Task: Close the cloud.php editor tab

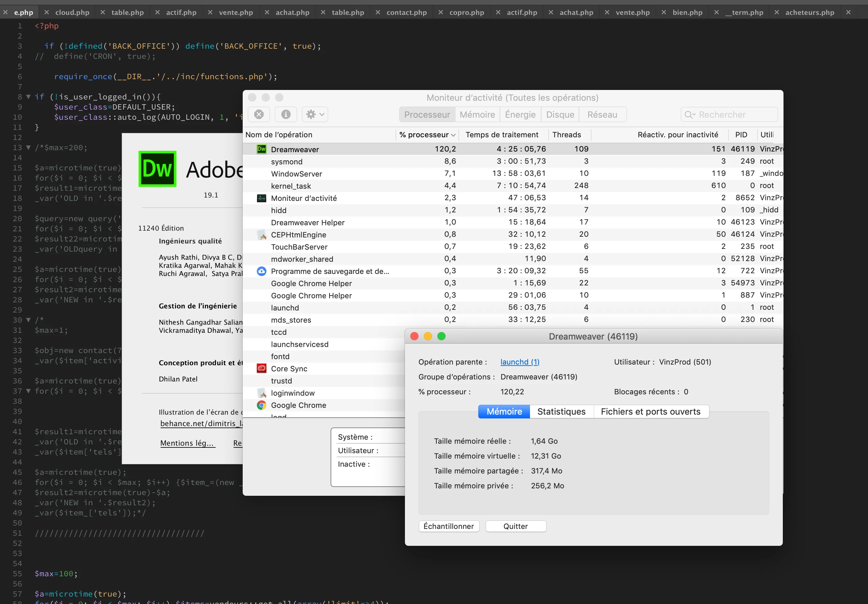Action: (47, 13)
